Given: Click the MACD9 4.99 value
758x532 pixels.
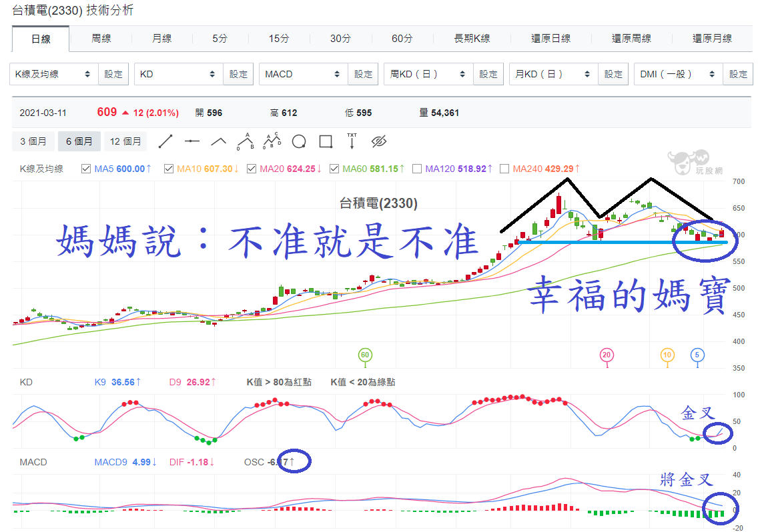Looking at the screenshot, I should click(125, 463).
